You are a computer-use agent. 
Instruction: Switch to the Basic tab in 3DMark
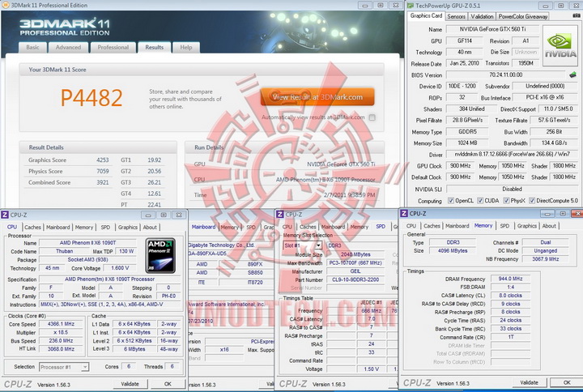coord(32,47)
